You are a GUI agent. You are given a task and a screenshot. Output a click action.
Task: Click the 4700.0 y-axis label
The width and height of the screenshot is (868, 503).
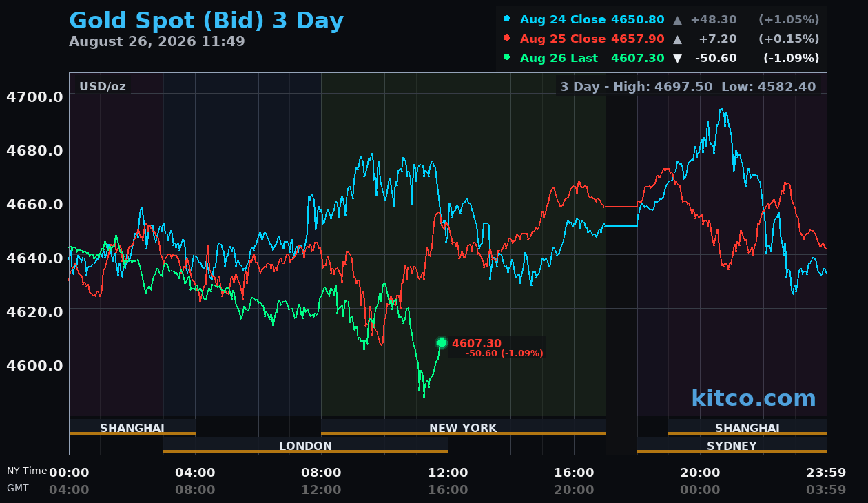(34, 96)
